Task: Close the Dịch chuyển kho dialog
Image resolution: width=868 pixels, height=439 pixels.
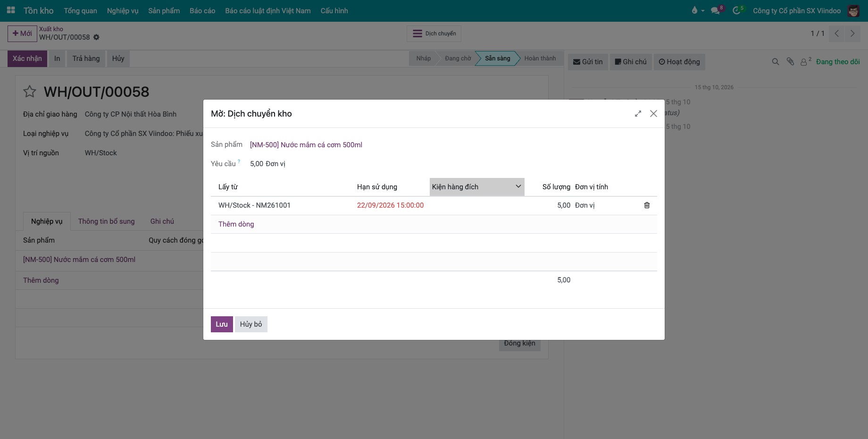Action: (x=653, y=114)
